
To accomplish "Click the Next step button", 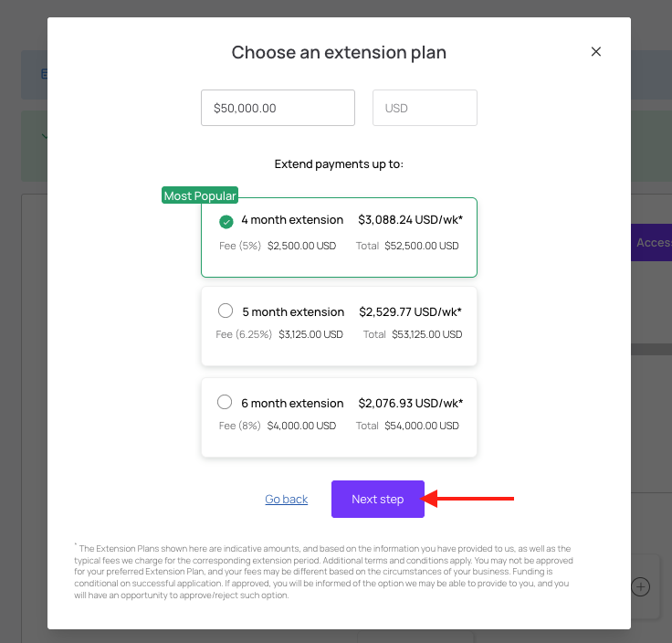I will (x=378, y=499).
